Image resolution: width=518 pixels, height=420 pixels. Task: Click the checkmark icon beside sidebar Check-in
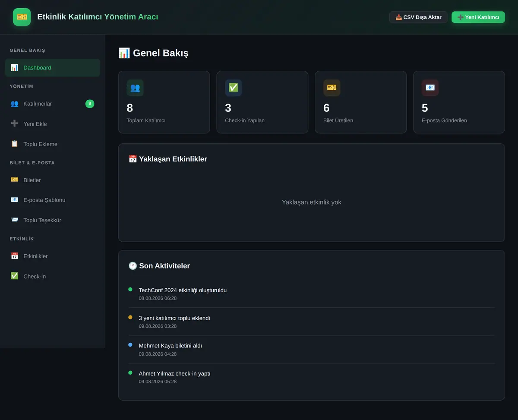tap(15, 276)
